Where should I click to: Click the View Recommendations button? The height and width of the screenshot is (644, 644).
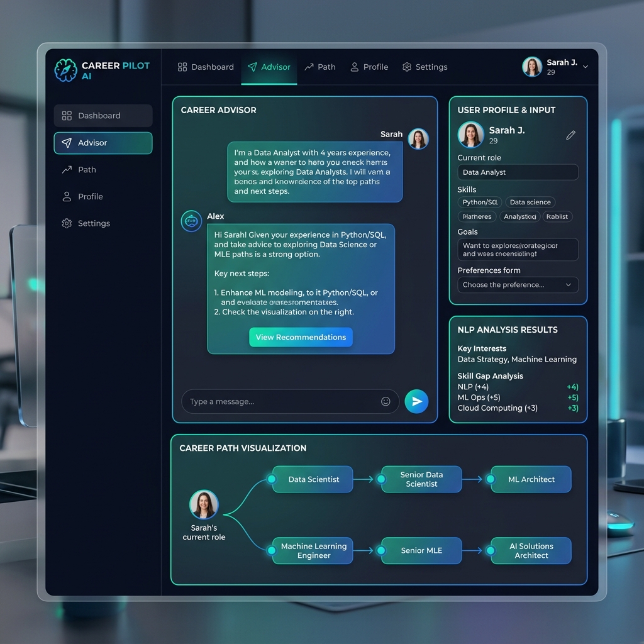tap(301, 337)
